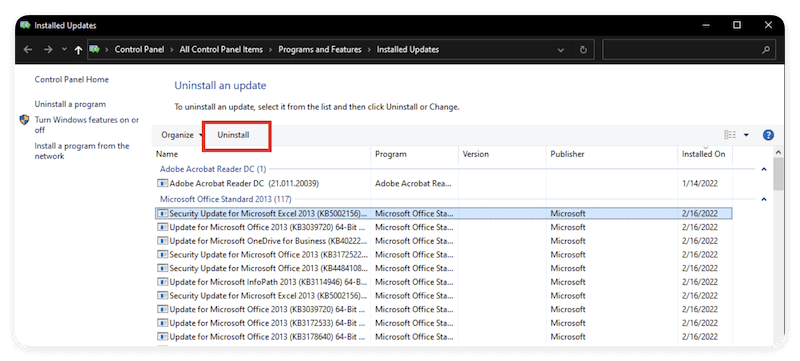Click the shield icon beside Windows features

point(24,120)
